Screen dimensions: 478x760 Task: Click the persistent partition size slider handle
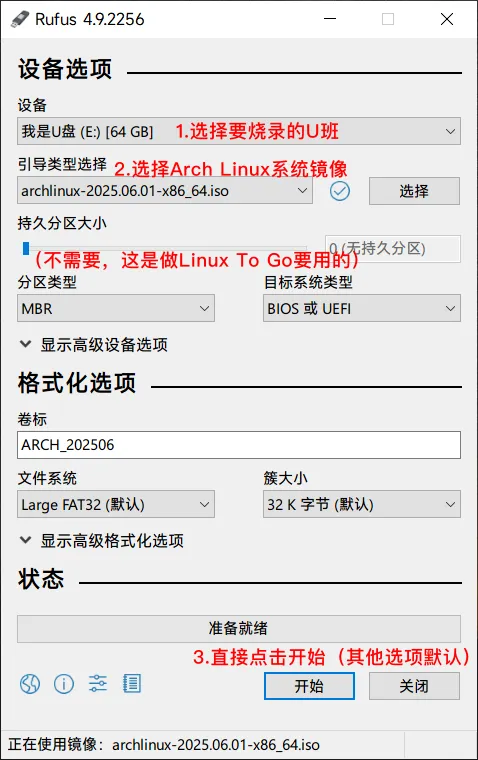click(x=26, y=248)
